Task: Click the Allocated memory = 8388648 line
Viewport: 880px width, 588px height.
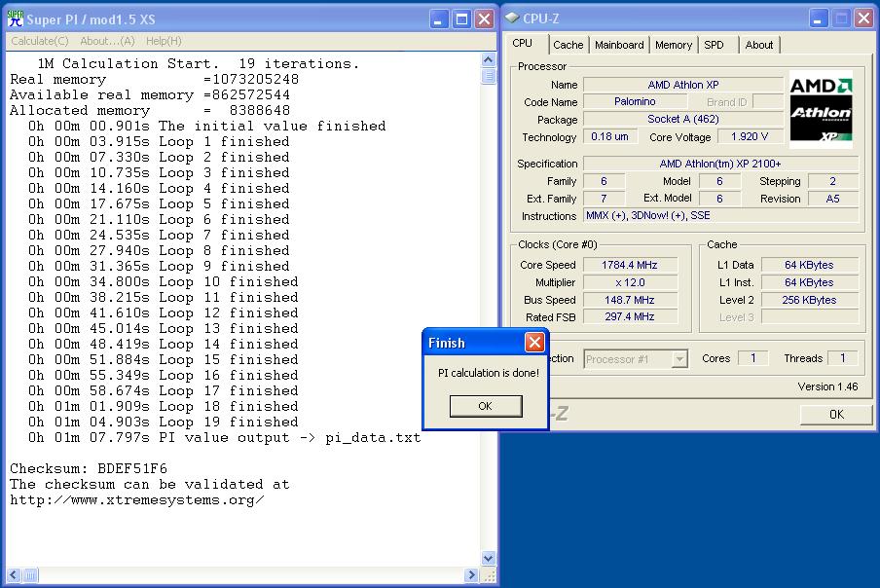Action: click(150, 111)
